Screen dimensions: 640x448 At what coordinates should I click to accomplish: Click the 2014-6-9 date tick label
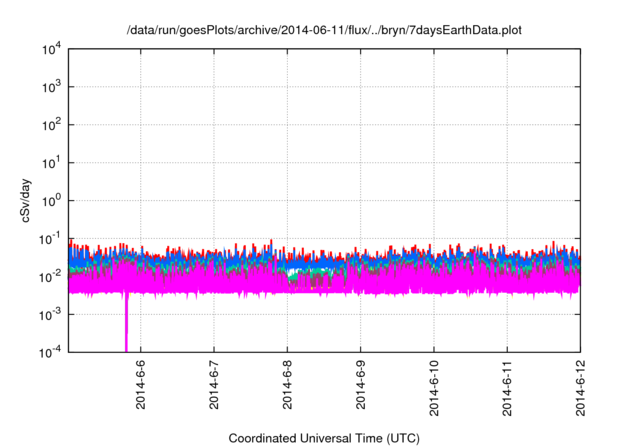(x=360, y=384)
